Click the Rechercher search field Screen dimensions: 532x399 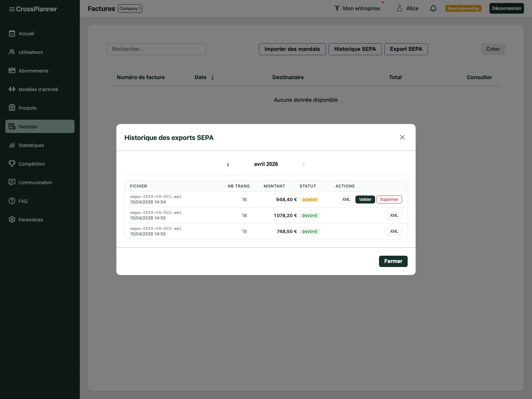(x=156, y=49)
